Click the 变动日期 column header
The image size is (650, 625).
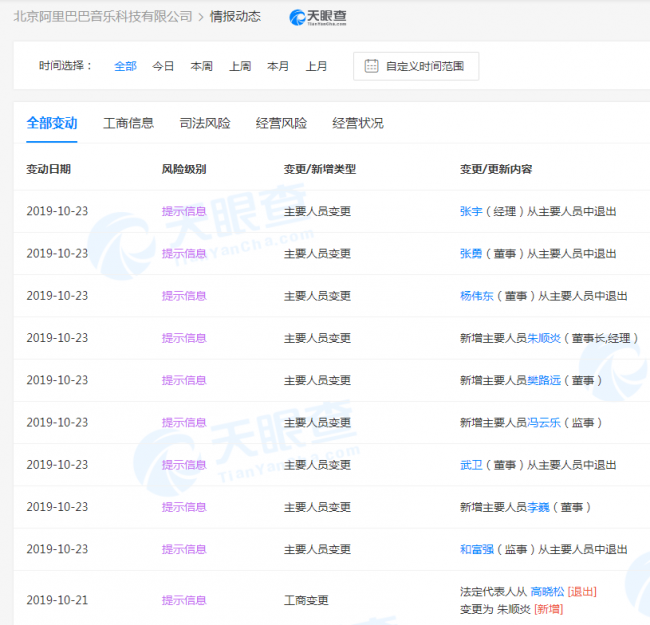pos(49,169)
